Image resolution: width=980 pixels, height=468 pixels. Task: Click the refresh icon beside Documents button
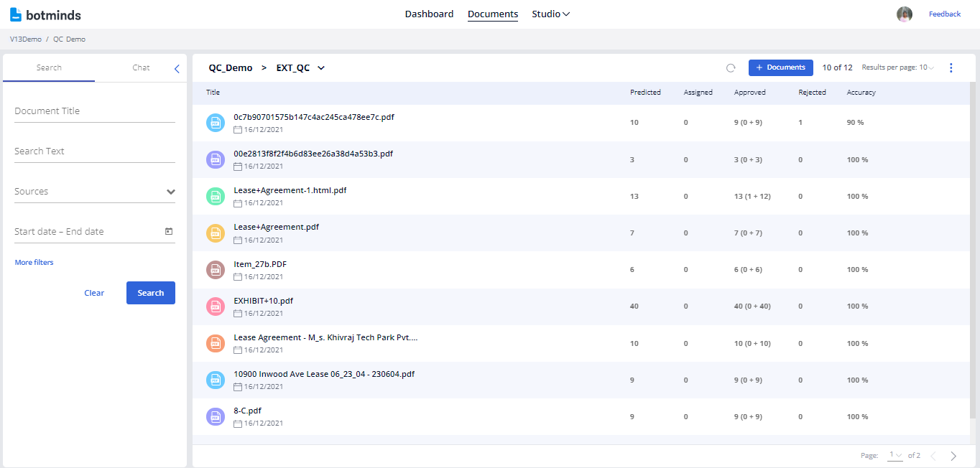[x=731, y=68]
